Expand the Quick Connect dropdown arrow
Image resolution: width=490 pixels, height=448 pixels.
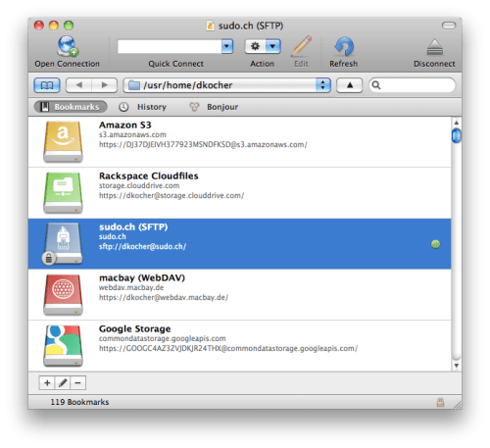227,46
